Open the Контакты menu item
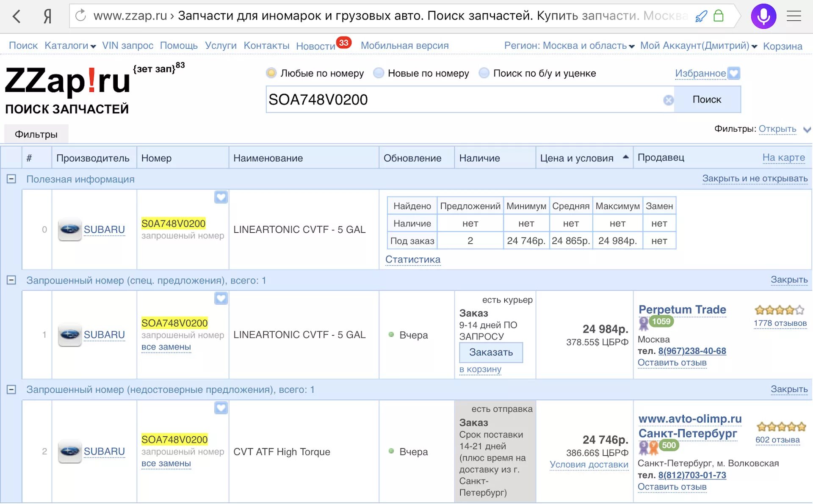 [266, 46]
